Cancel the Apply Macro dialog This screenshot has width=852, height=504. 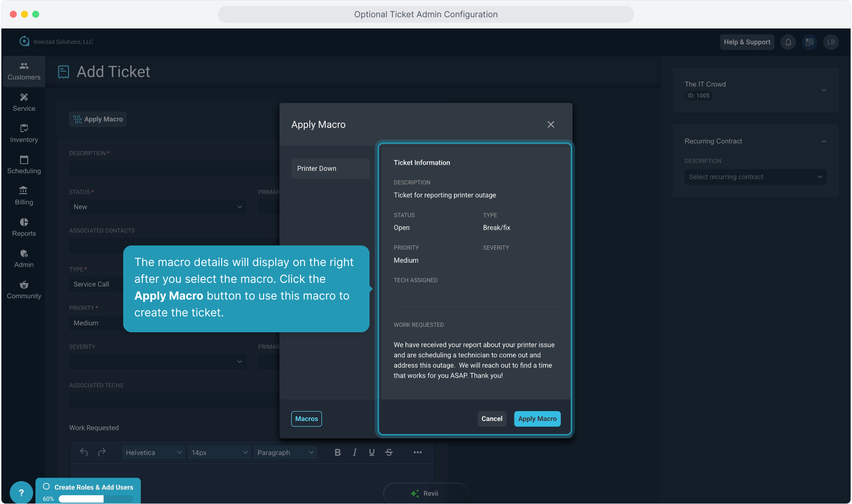tap(492, 419)
